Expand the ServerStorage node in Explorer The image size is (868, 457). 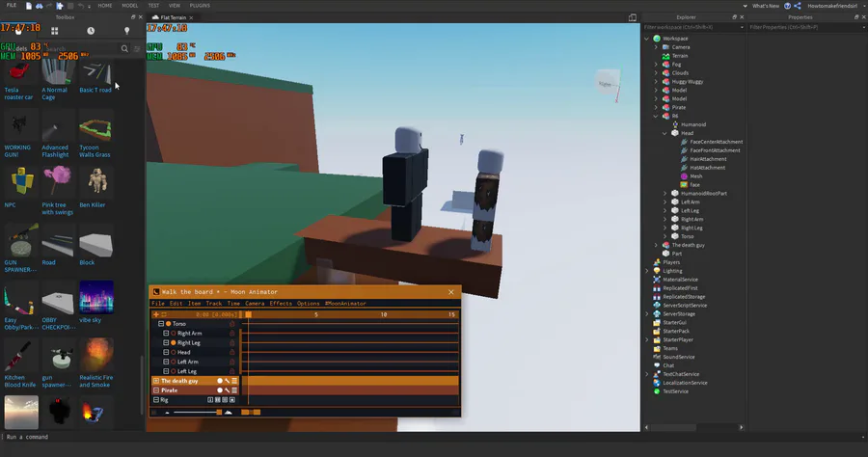point(646,313)
